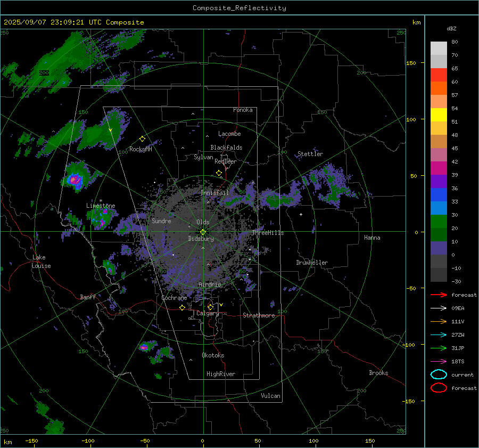479x448 pixels.
Task: Click the Didsbury label
Action: click(201, 239)
